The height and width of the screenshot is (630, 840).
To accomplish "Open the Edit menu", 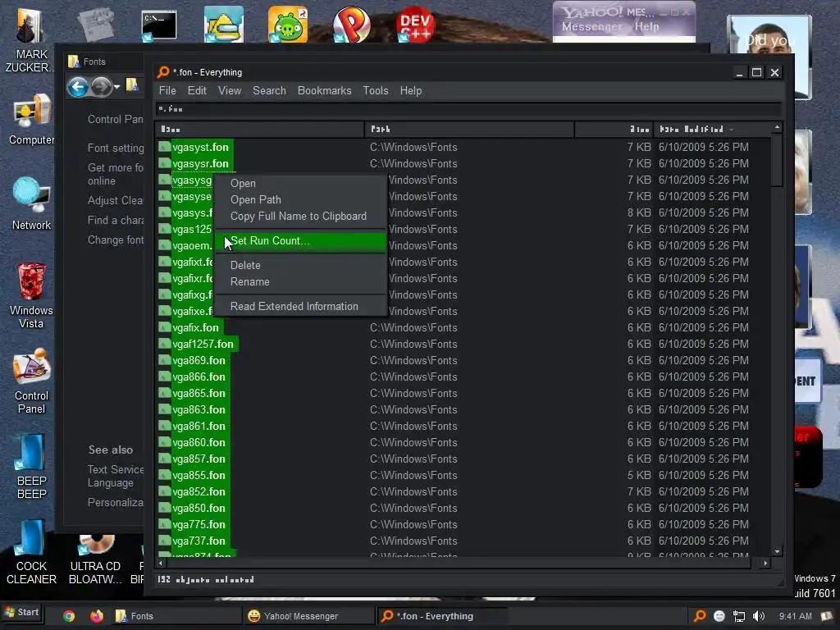I will [x=197, y=90].
